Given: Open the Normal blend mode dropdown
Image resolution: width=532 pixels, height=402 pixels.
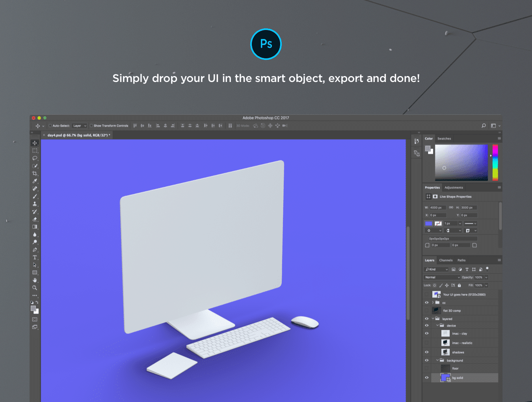Looking at the screenshot, I should click(442, 277).
